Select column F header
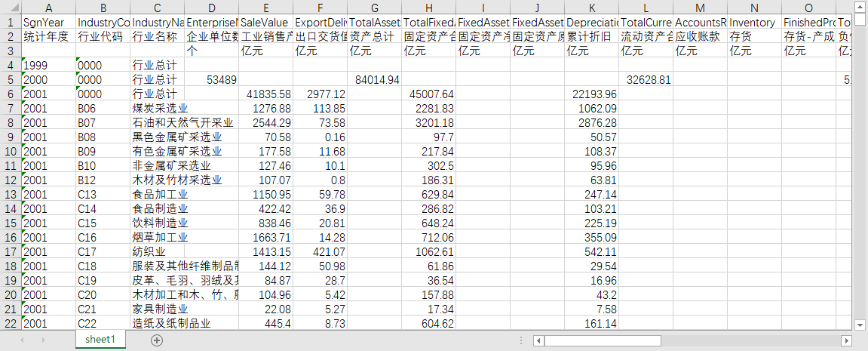Screen dimensions: 868x351 point(320,8)
